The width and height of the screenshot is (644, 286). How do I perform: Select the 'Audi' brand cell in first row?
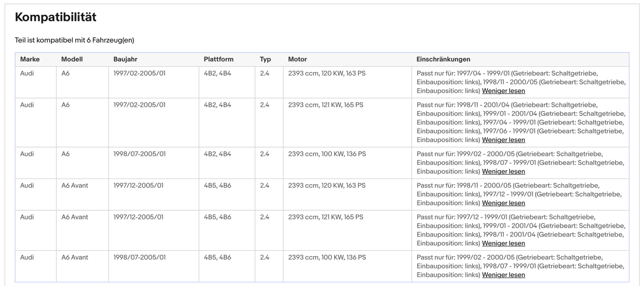[27, 73]
